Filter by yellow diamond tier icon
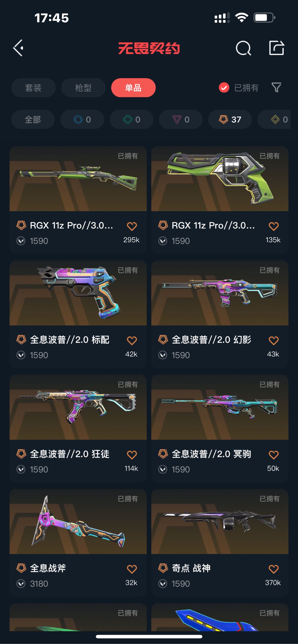This screenshot has height=644, width=298. coord(274,119)
